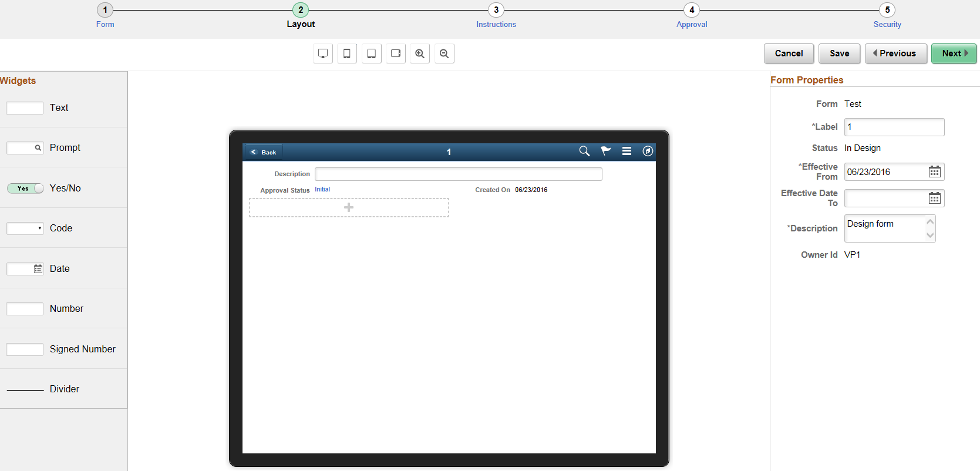Screen dimensions: 980x471
Task: Go to step 3 Instructions
Action: tap(496, 15)
